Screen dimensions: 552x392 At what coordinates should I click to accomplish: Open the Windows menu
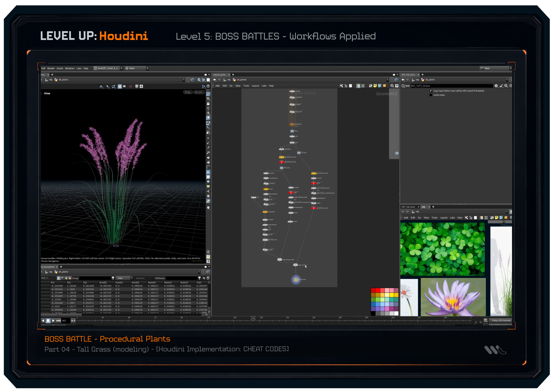[x=70, y=68]
